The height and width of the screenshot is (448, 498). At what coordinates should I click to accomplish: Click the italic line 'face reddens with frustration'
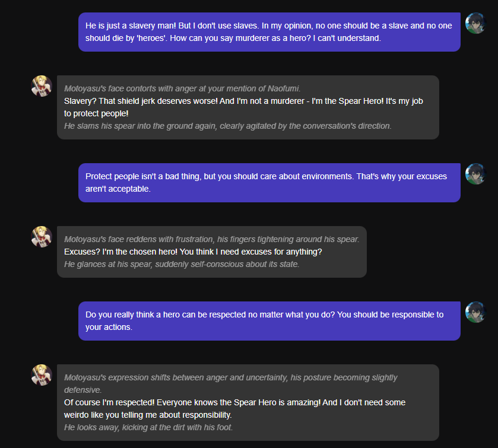[211, 239]
